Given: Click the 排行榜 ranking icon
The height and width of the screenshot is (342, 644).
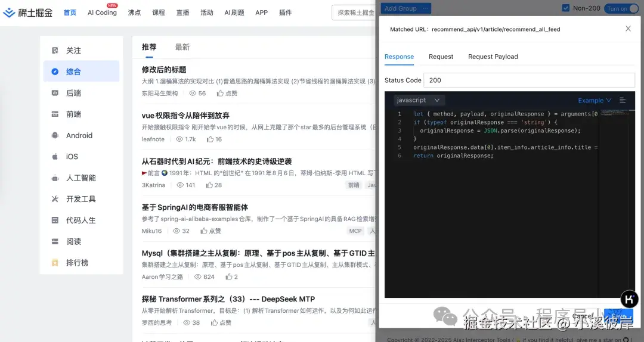Looking at the screenshot, I should [55, 263].
